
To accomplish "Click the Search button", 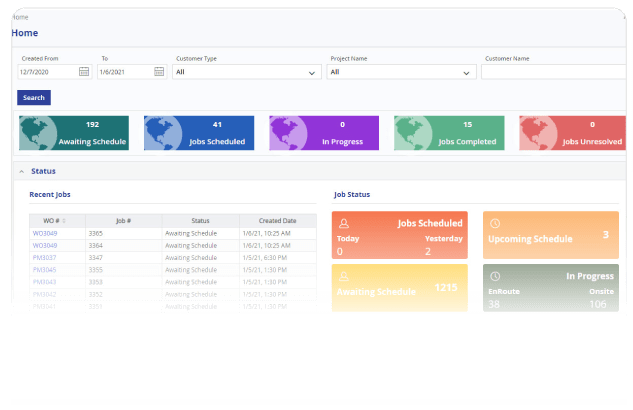I will point(34,98).
